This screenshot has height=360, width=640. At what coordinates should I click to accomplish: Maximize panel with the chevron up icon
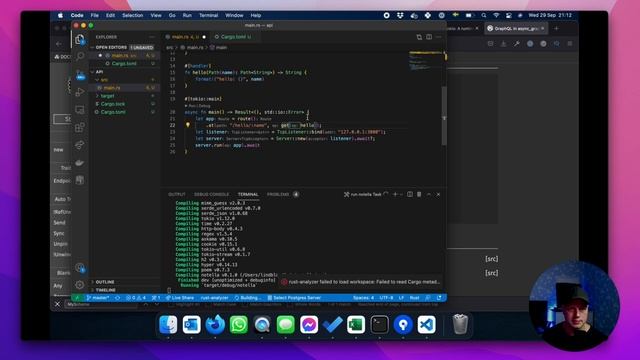pos(429,194)
